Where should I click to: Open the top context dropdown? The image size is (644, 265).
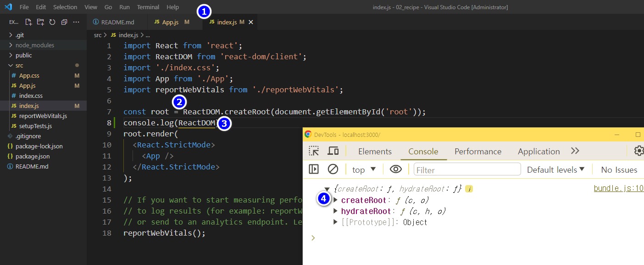click(364, 169)
